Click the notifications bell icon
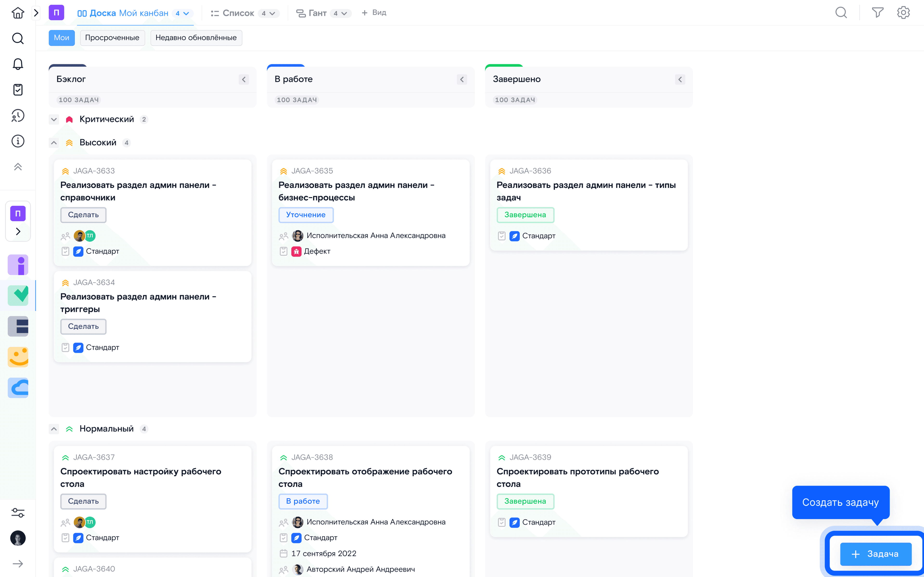Image resolution: width=924 pixels, height=577 pixels. coord(18,64)
